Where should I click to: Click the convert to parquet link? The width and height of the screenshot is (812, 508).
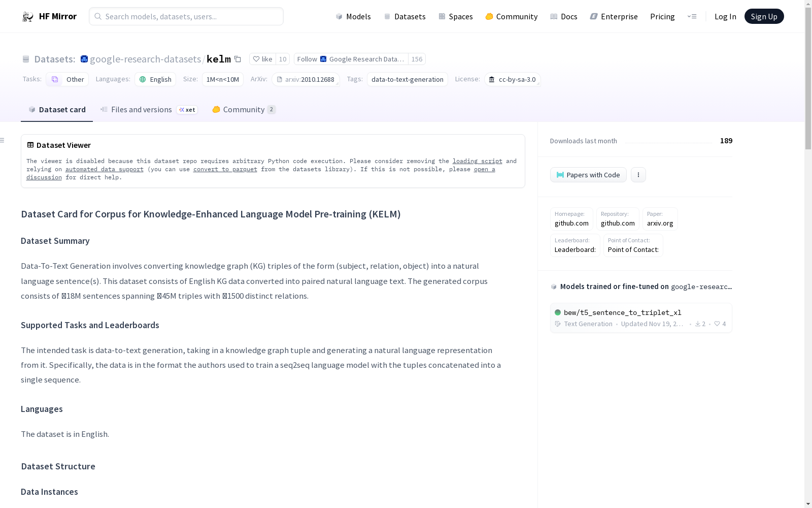pyautogui.click(x=225, y=169)
